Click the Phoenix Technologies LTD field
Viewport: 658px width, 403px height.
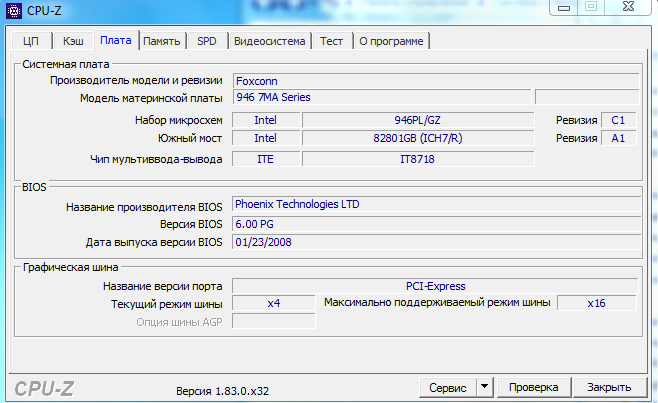coord(436,204)
